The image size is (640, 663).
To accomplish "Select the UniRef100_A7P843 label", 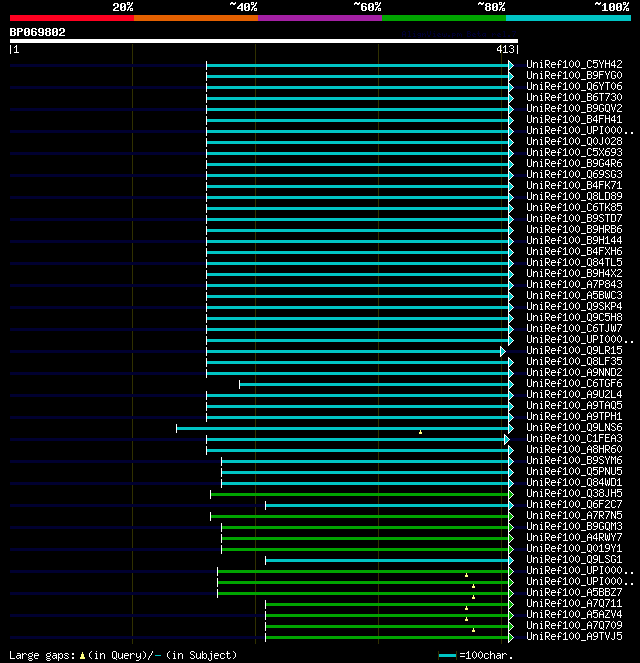I will click(574, 284).
